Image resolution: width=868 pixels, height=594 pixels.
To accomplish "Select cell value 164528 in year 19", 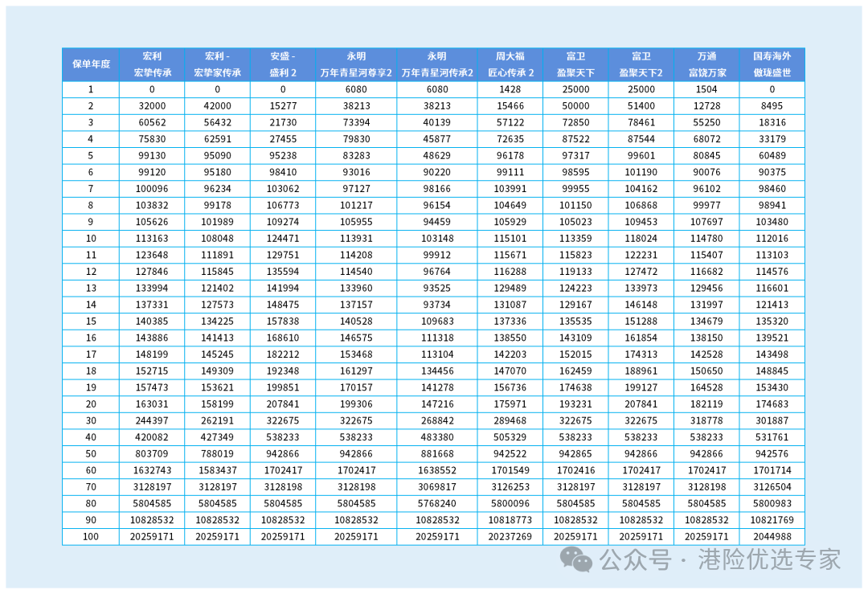I will tap(706, 387).
